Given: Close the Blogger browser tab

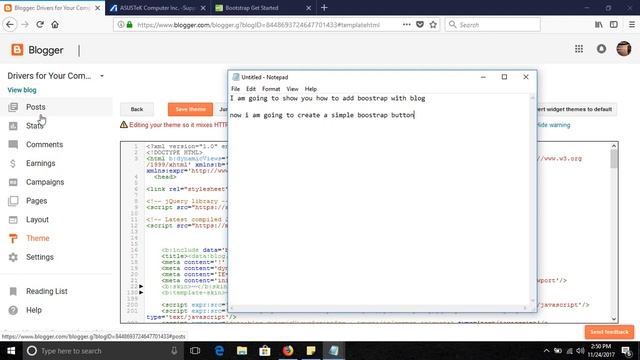Looking at the screenshot, I should [98, 8].
